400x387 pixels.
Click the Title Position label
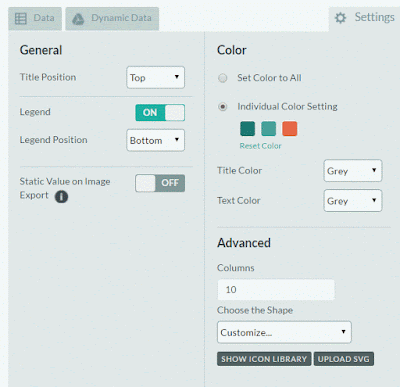[x=48, y=77]
